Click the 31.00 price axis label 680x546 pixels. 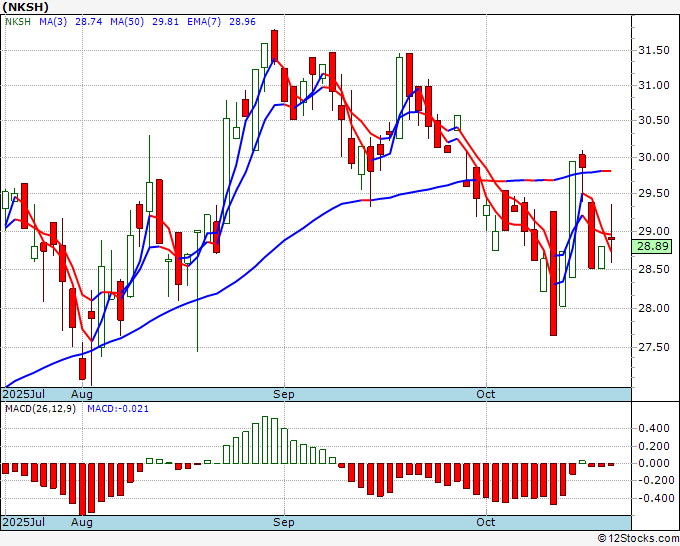tap(654, 85)
